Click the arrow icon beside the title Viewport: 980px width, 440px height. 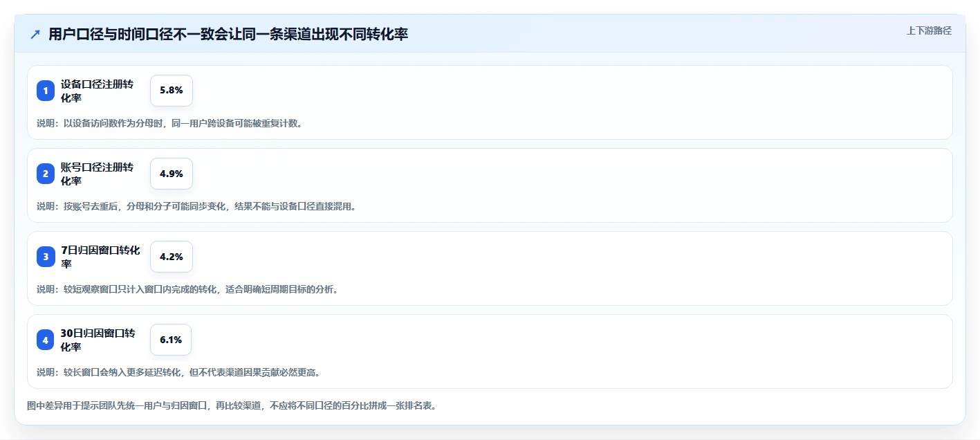(x=35, y=34)
